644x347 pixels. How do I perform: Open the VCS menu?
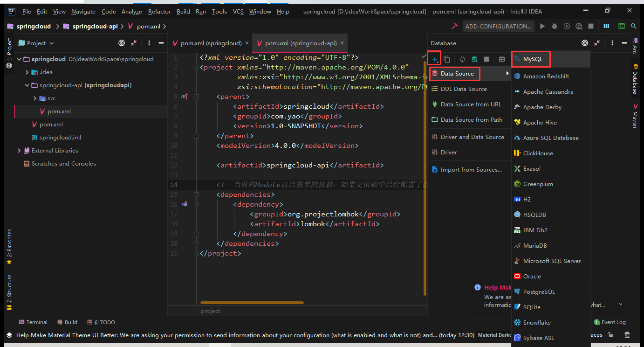coord(238,11)
